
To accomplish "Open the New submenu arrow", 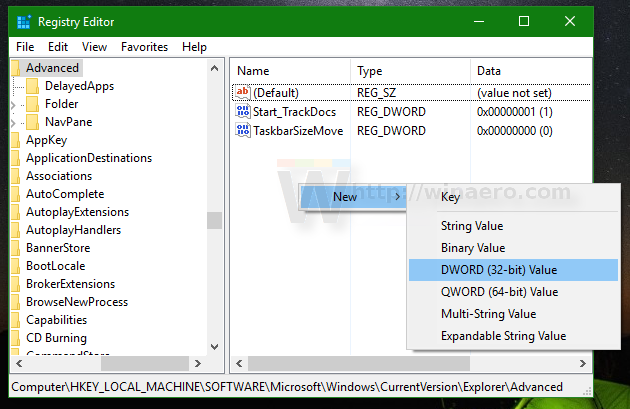I will click(x=397, y=196).
